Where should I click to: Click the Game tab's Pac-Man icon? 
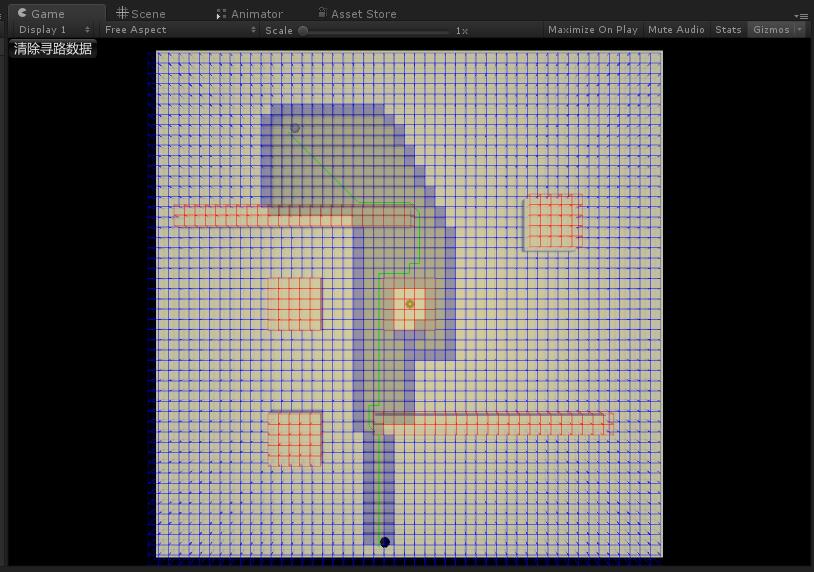pyautogui.click(x=21, y=13)
